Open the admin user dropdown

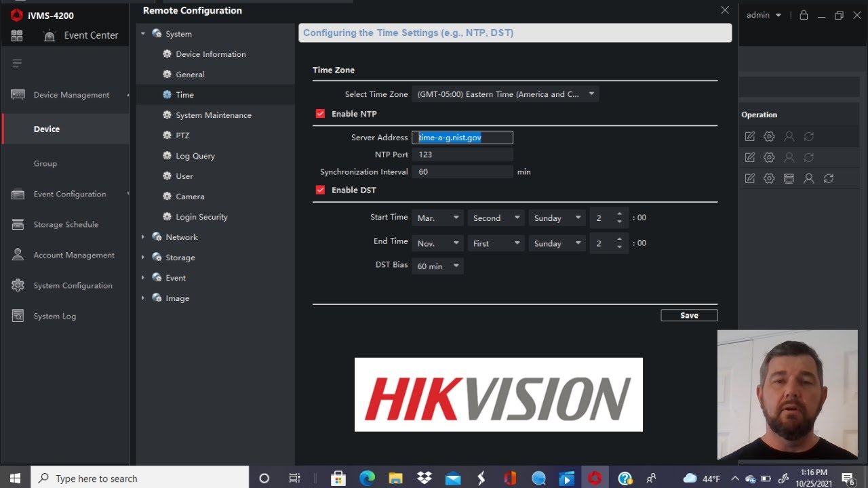(764, 15)
